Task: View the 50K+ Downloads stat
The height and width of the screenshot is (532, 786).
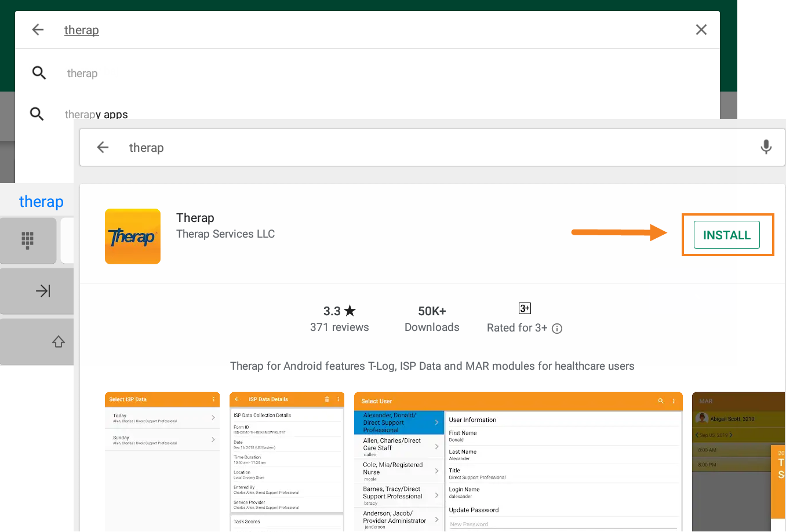Action: (432, 319)
